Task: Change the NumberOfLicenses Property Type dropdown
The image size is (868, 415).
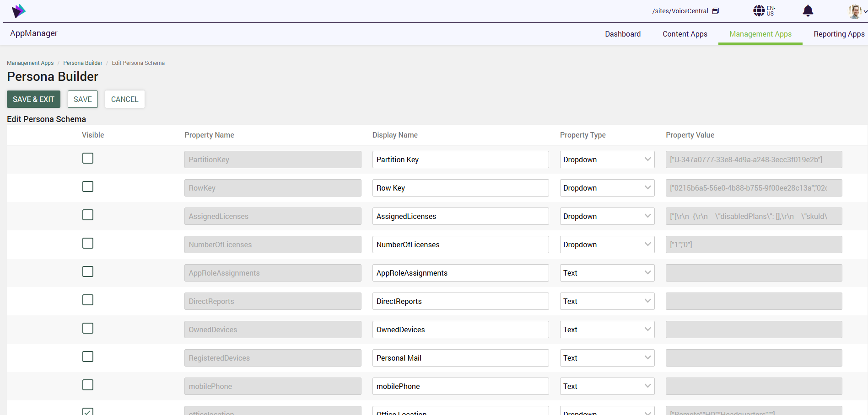Action: [607, 245]
